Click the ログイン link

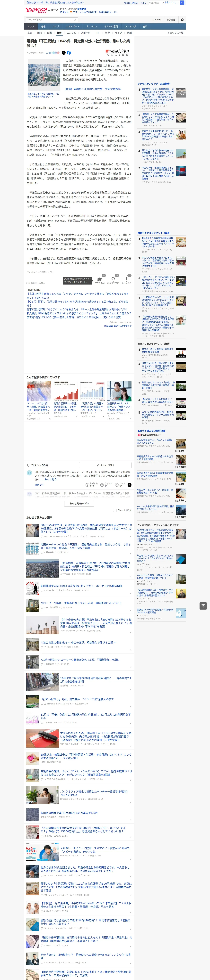click(64, 12)
